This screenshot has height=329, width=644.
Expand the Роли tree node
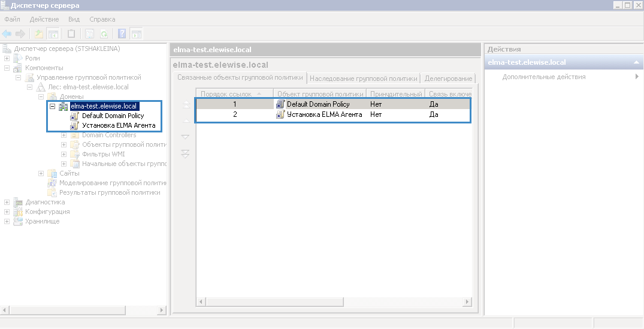pyautogui.click(x=7, y=58)
